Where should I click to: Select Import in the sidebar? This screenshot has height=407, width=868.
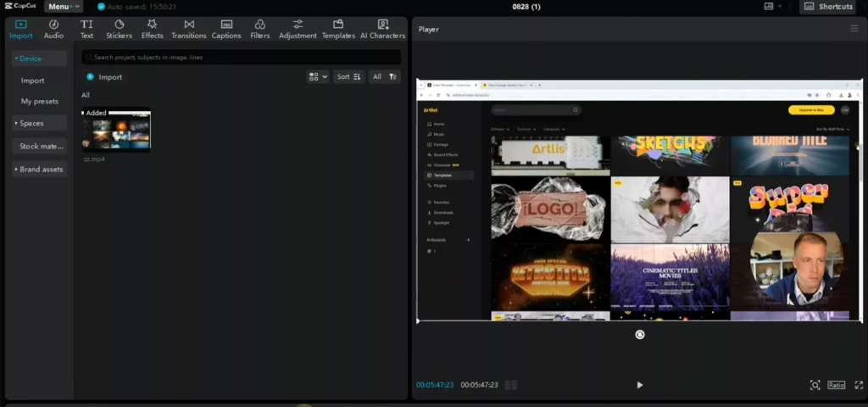click(x=33, y=81)
